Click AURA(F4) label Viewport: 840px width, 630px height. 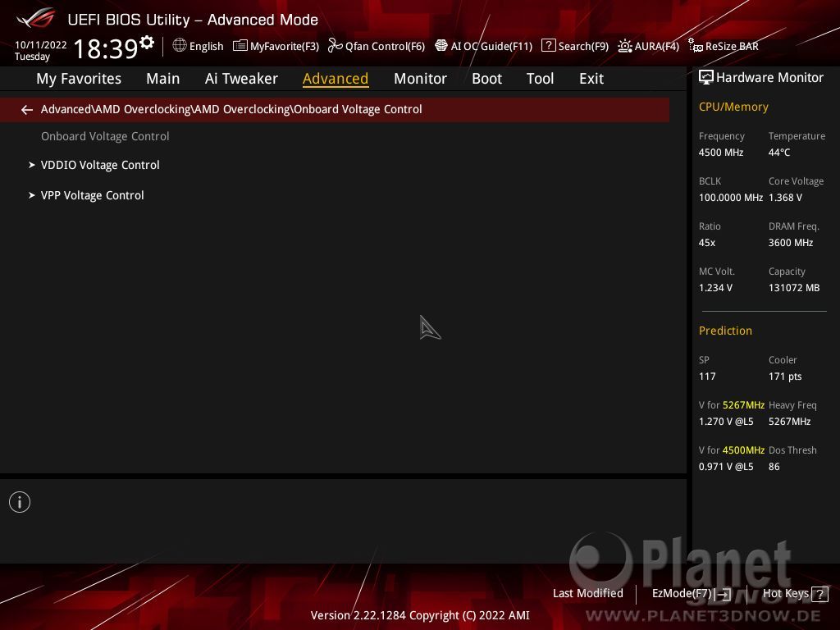(x=657, y=46)
